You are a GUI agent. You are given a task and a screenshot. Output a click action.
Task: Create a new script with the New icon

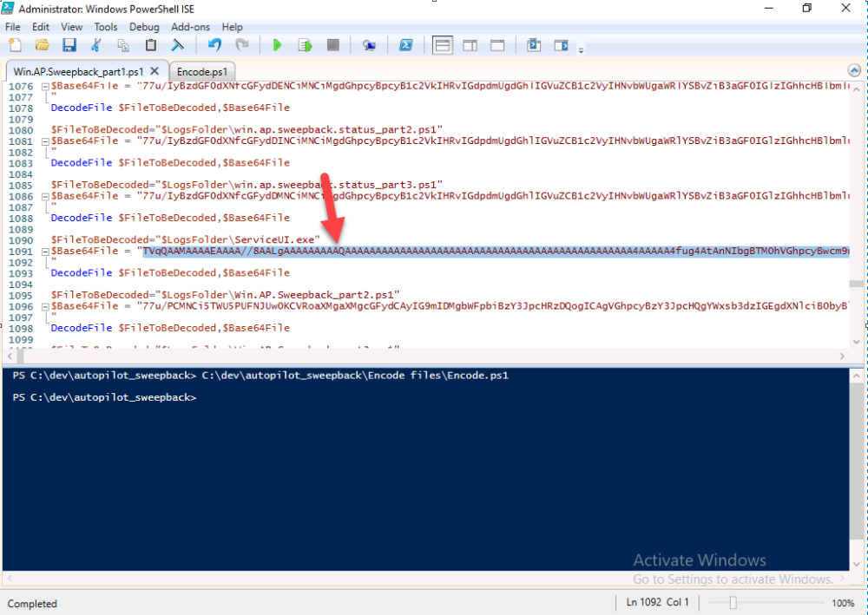click(x=15, y=45)
